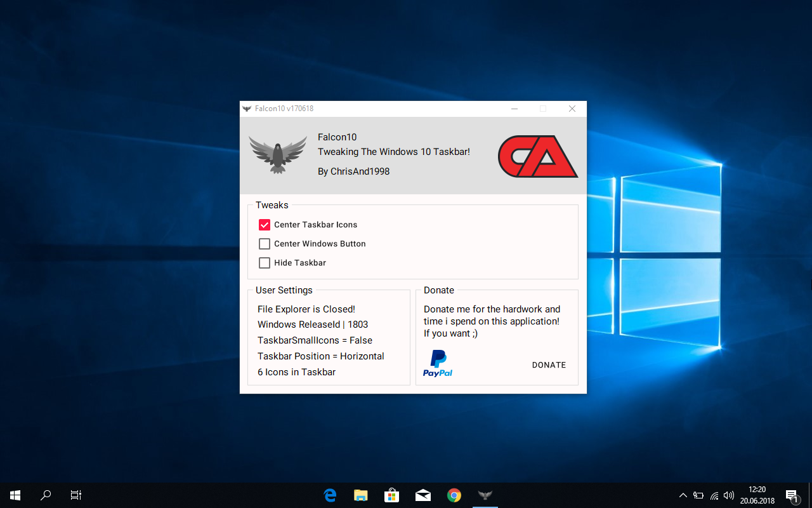Click the red CA logo
The height and width of the screenshot is (508, 812).
click(x=538, y=156)
